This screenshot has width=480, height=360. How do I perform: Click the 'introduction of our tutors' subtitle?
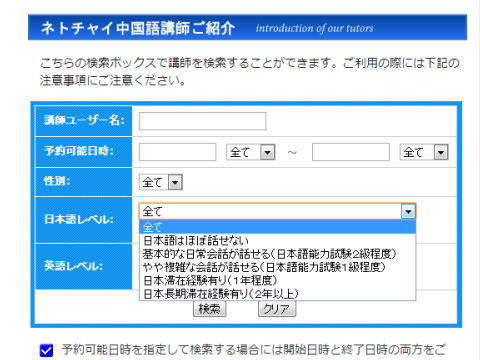[x=314, y=28]
